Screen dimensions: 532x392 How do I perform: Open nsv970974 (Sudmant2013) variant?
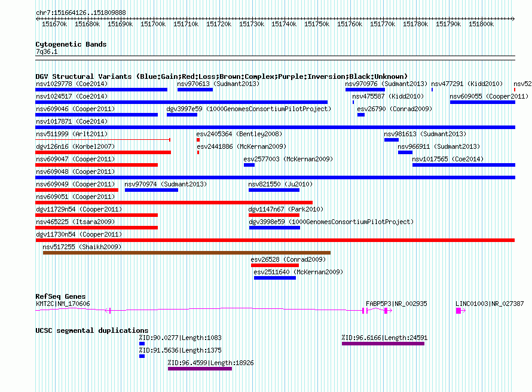166,184
